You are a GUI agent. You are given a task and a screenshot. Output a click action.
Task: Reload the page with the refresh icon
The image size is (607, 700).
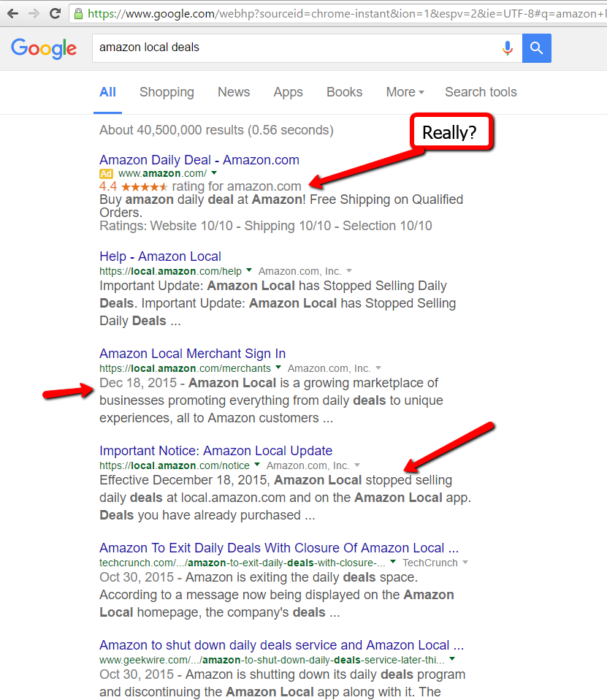(55, 13)
